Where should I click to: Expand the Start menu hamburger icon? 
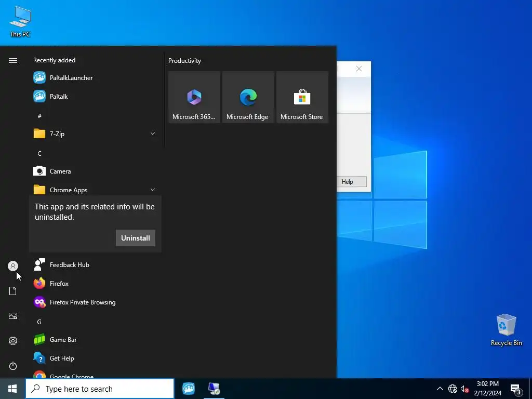pyautogui.click(x=13, y=60)
